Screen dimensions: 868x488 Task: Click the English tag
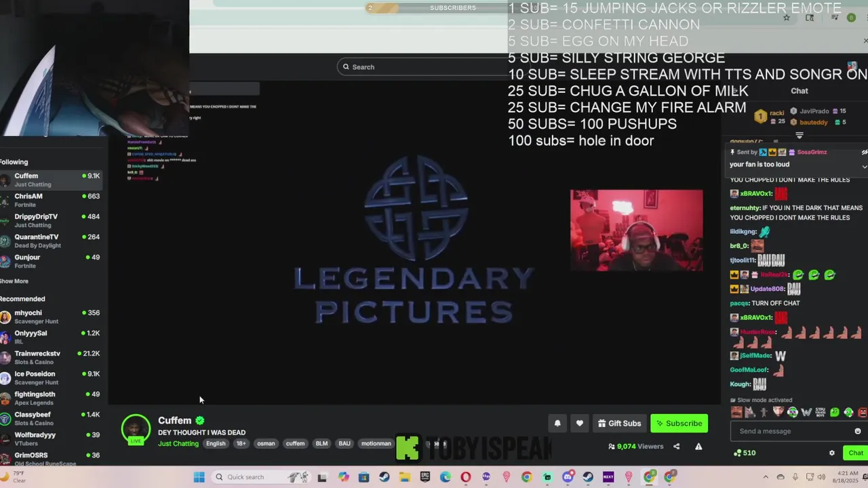coord(216,444)
